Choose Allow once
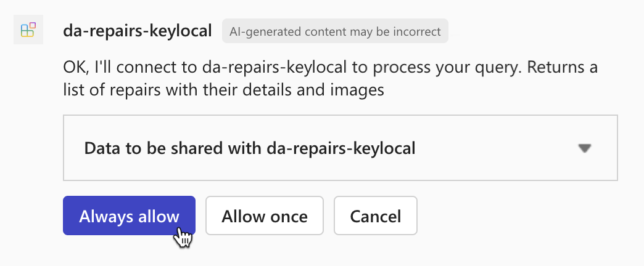Viewport: 644px width, 266px height. pyautogui.click(x=265, y=216)
